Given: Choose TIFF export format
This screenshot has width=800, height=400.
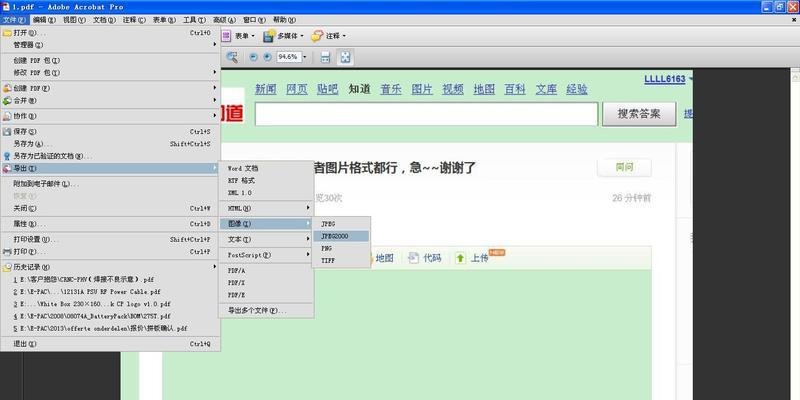Looking at the screenshot, I should coord(341,261).
